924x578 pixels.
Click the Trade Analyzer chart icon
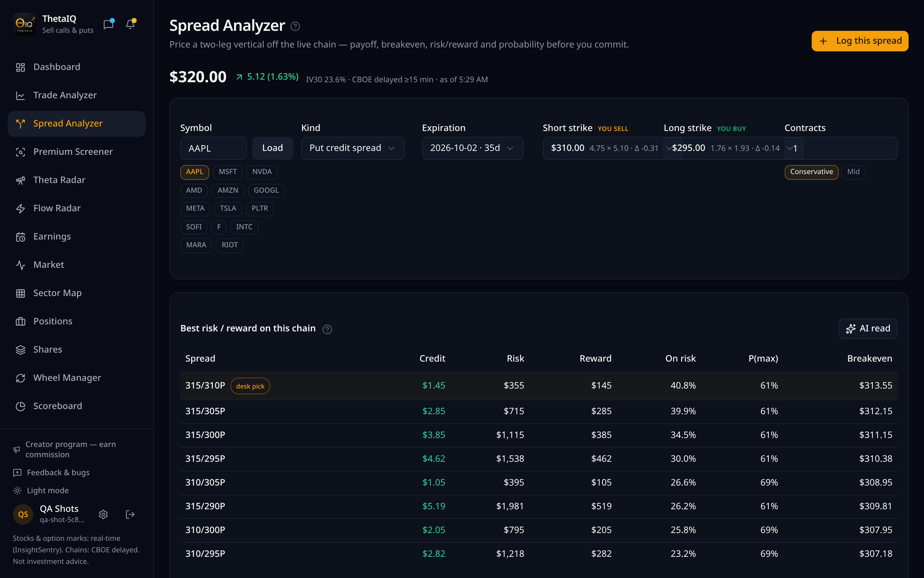tap(21, 96)
